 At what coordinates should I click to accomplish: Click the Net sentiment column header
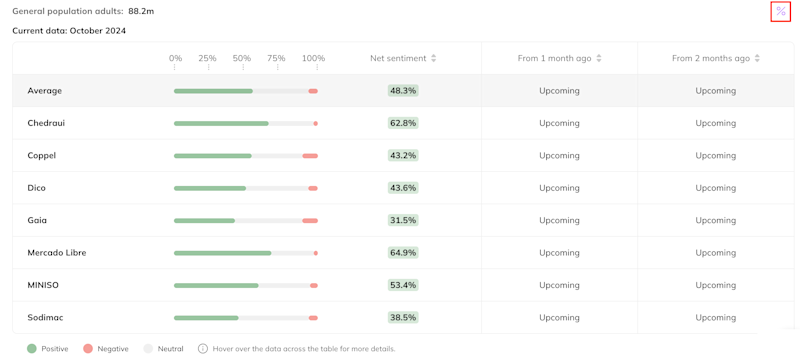click(398, 58)
